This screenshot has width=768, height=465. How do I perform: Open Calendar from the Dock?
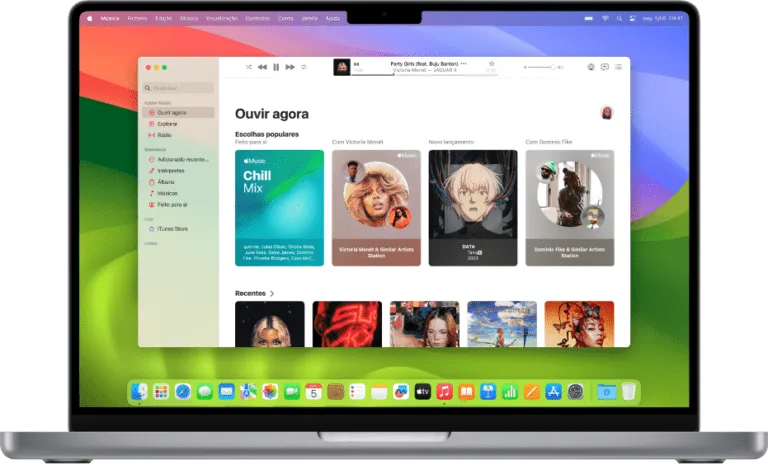pos(313,392)
